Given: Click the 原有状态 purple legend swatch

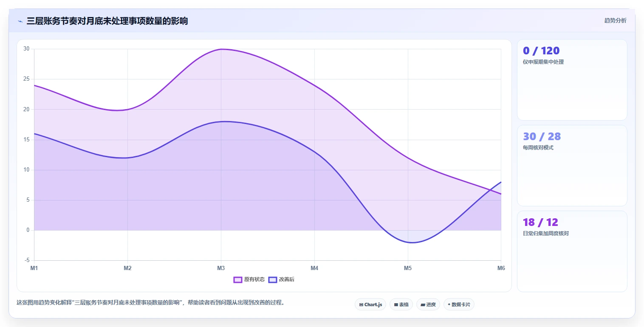Looking at the screenshot, I should click(238, 279).
